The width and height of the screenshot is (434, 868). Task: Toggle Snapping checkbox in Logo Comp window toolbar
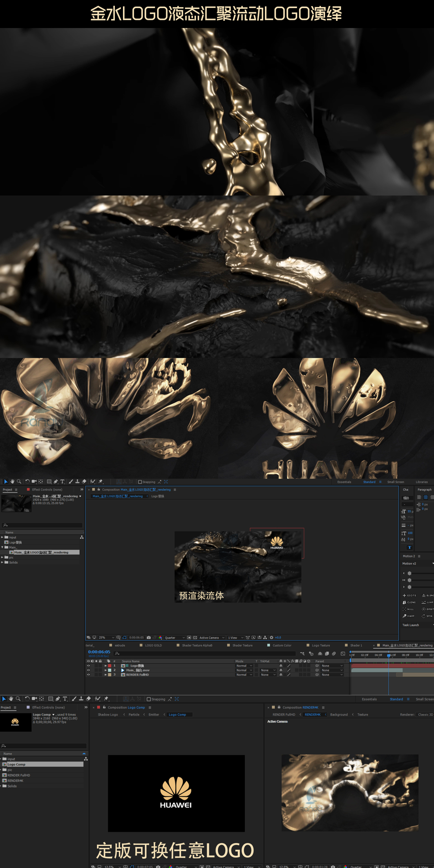pos(149,699)
